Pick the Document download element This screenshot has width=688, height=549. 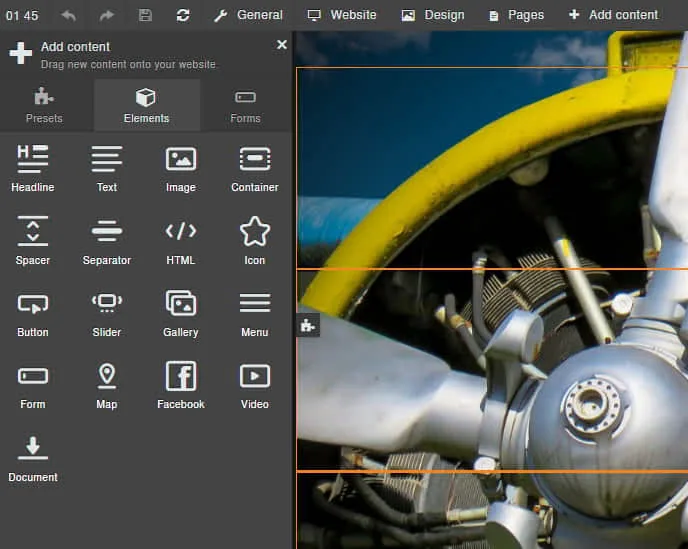pos(33,459)
